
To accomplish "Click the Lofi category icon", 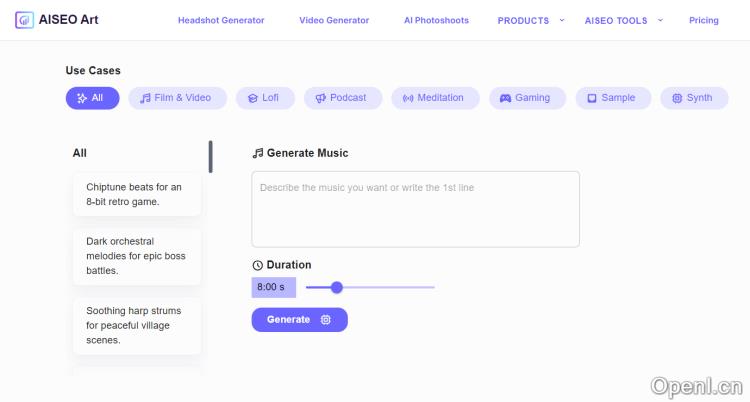I will point(253,98).
